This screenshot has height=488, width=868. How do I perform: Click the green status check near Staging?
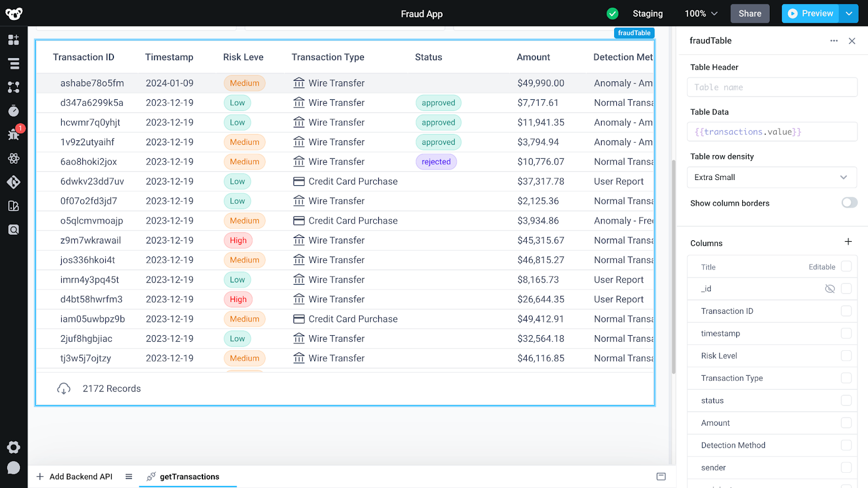(x=612, y=13)
